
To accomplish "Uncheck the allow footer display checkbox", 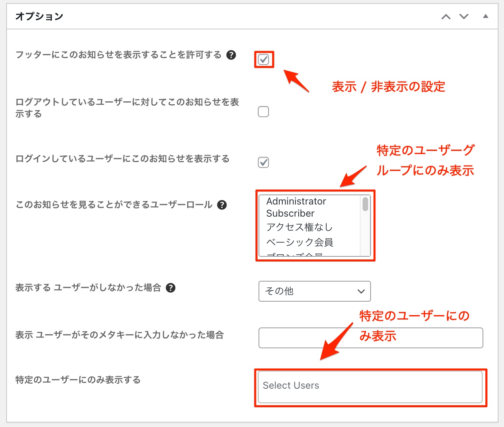I will tap(263, 59).
